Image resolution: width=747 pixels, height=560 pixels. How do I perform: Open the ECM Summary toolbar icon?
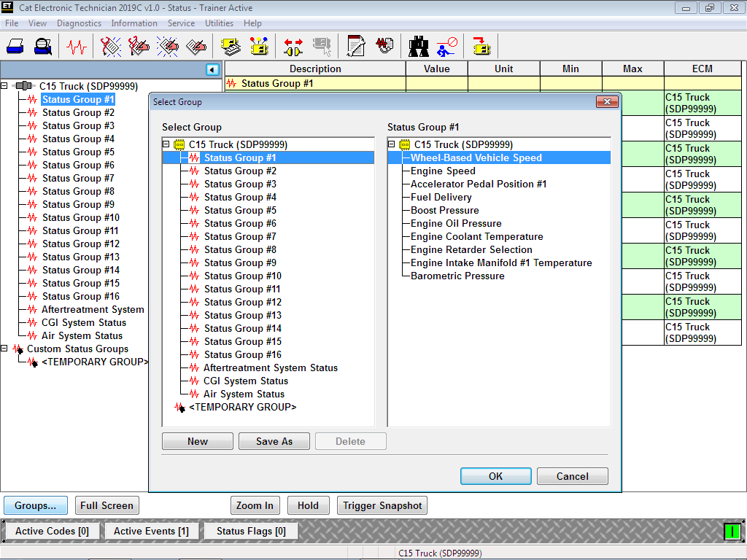point(231,45)
